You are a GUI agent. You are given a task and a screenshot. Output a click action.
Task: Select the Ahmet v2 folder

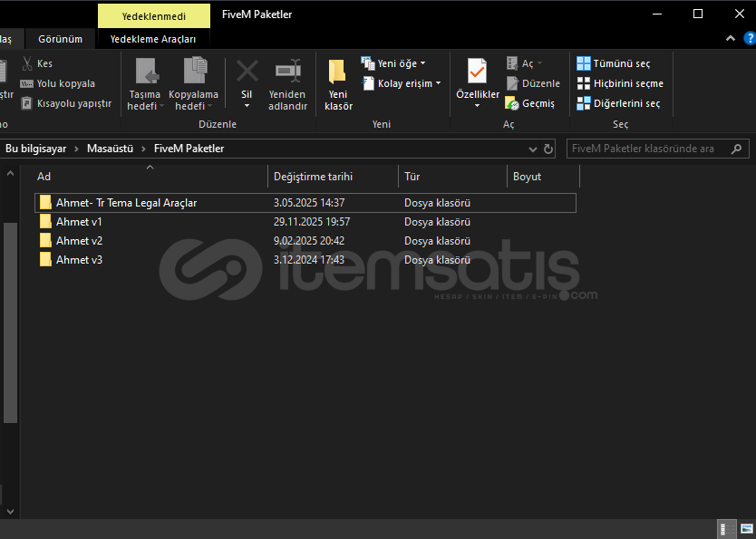[79, 241]
